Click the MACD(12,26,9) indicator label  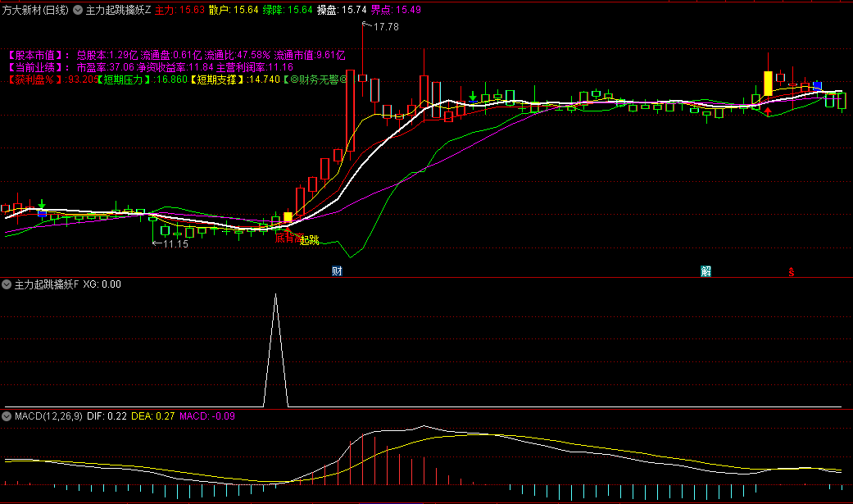[x=48, y=416]
